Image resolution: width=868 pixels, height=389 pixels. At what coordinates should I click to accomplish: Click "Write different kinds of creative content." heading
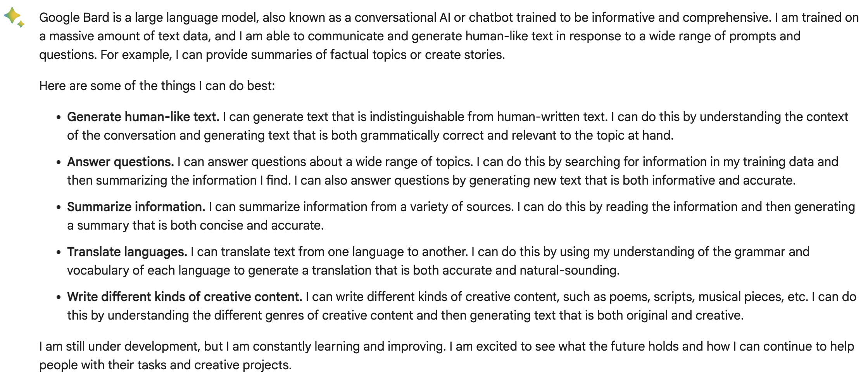(x=185, y=297)
